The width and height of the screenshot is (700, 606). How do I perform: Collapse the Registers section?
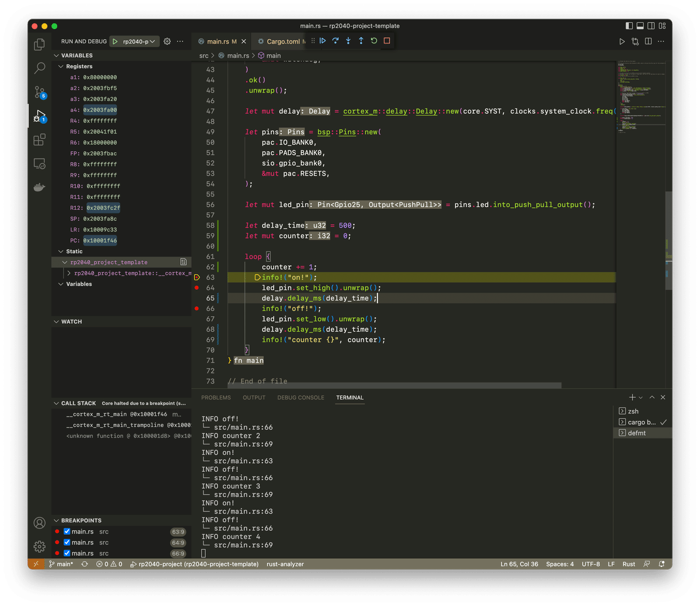61,66
